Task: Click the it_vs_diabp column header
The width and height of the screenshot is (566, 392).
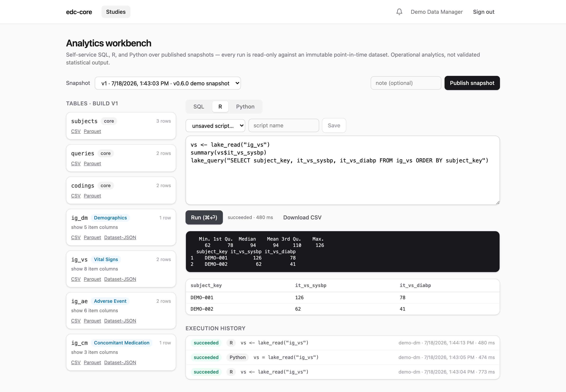Action: click(x=415, y=285)
